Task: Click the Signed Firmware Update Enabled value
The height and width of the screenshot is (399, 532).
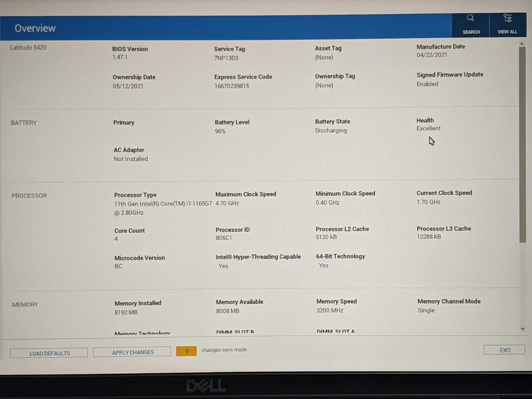Action: click(x=427, y=84)
